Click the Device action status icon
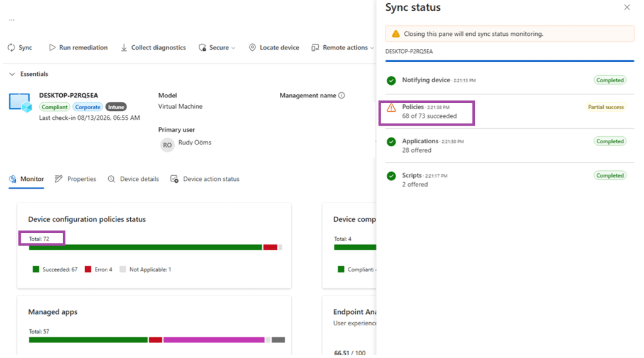The height and width of the screenshot is (358, 644). click(x=174, y=179)
